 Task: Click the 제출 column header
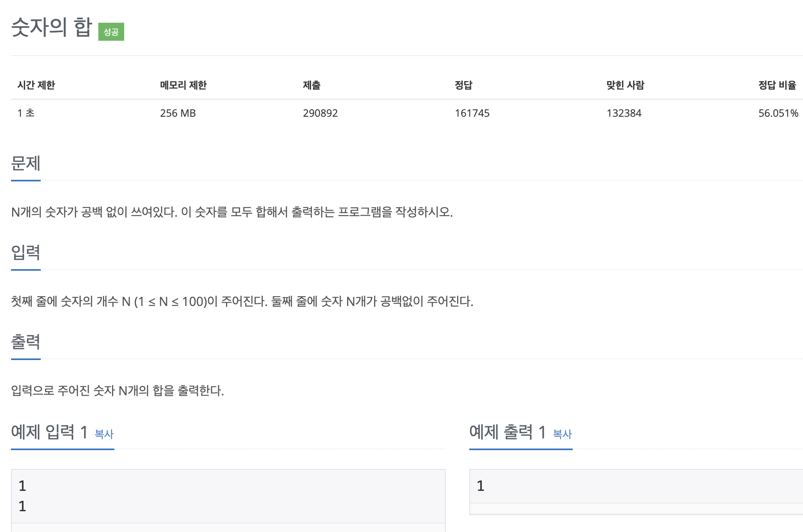click(x=311, y=85)
